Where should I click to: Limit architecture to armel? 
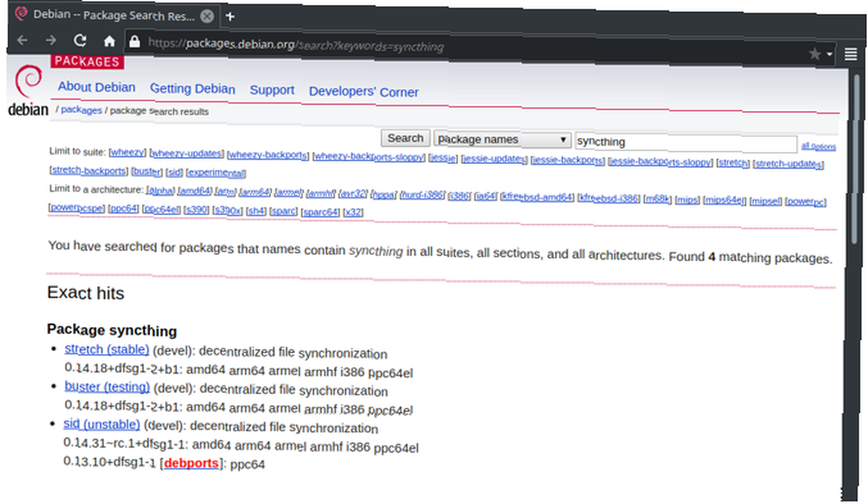[x=289, y=193]
